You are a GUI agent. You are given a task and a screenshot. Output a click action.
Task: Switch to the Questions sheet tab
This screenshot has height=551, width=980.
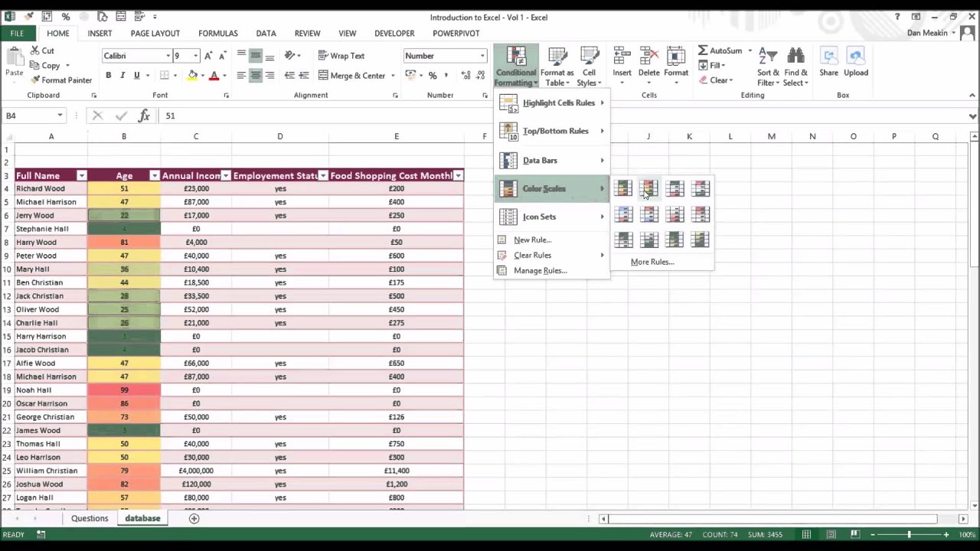tap(90, 519)
